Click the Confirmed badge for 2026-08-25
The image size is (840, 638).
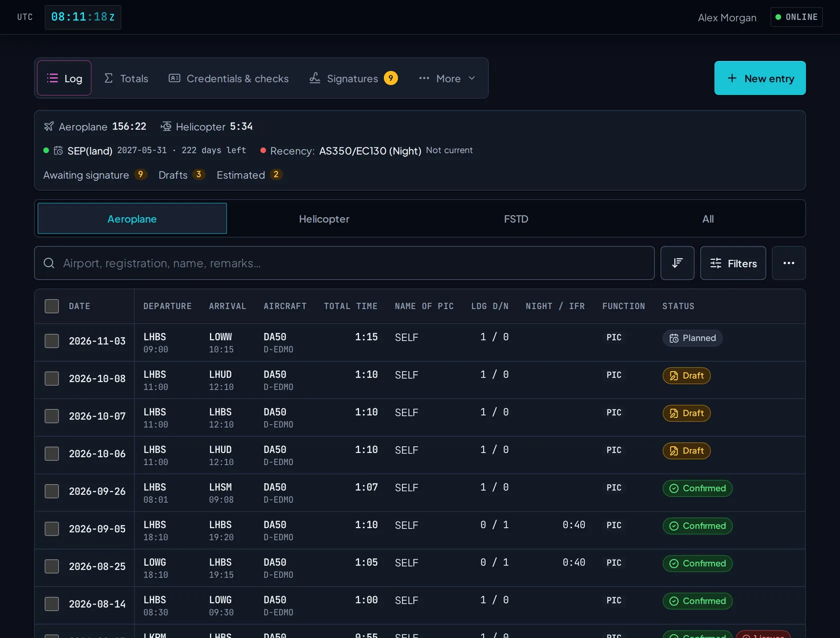[697, 563]
